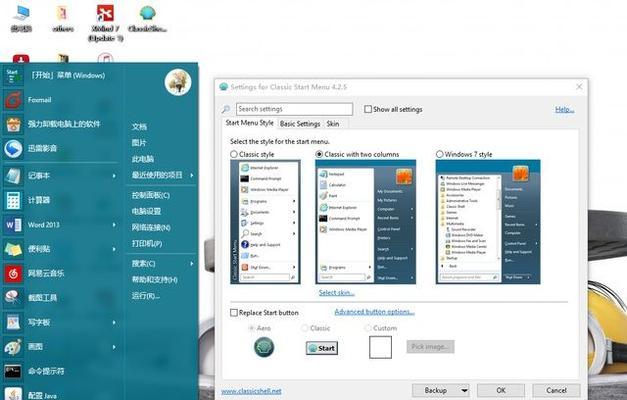This screenshot has width=627, height=400.
Task: Launch 命令提示符 command prompt icon
Action: click(x=13, y=371)
